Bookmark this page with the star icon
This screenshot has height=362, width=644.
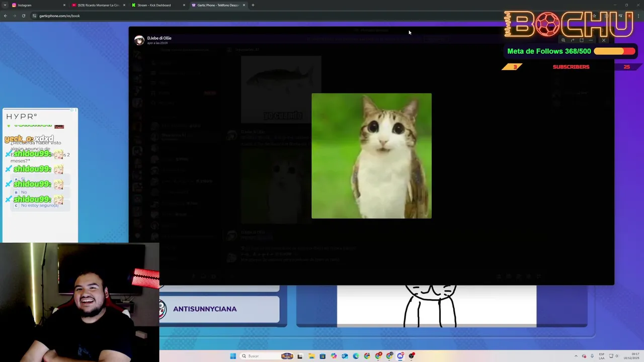594,16
